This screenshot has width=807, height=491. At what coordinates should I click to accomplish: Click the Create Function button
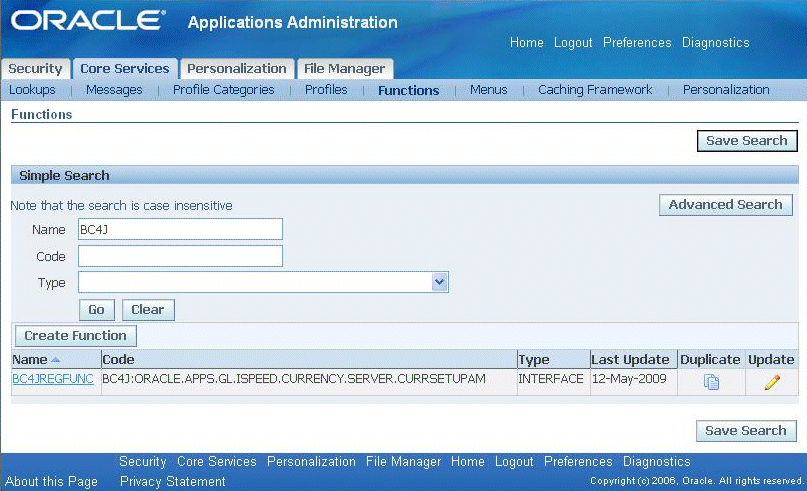pos(75,336)
